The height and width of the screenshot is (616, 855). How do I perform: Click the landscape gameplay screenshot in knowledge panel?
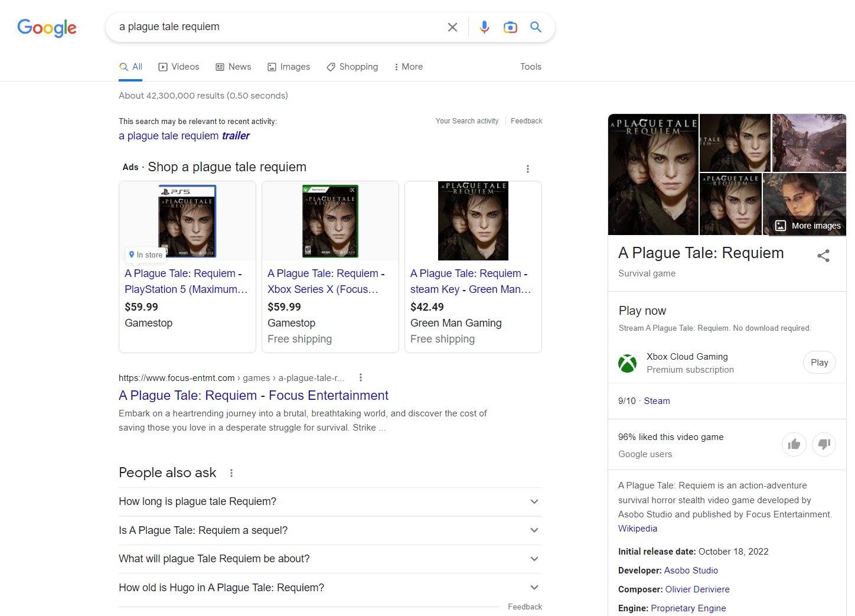click(809, 143)
